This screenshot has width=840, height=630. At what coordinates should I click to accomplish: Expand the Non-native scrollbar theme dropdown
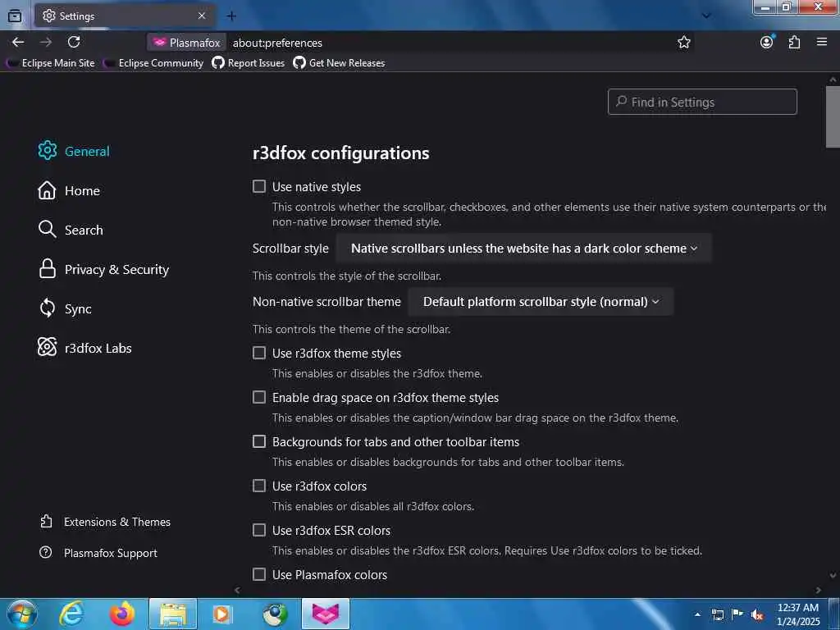click(x=541, y=302)
